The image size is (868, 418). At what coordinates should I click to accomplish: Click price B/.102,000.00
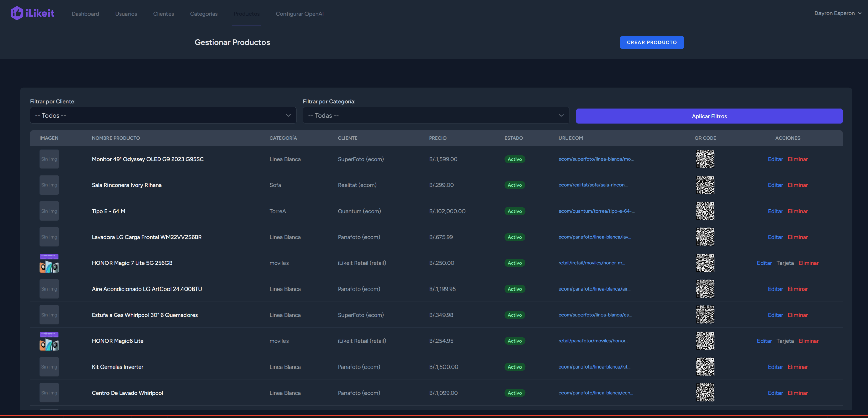tap(447, 211)
